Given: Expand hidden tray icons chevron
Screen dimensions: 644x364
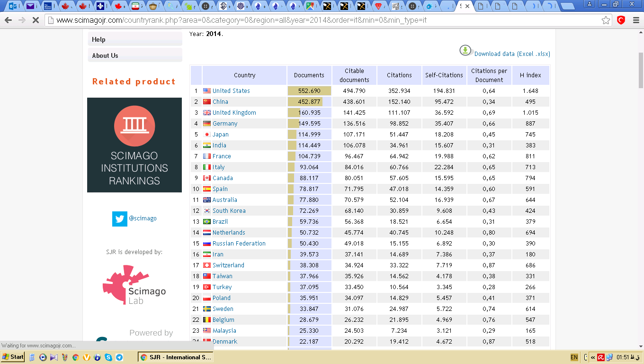Looking at the screenshot, I should (593, 357).
